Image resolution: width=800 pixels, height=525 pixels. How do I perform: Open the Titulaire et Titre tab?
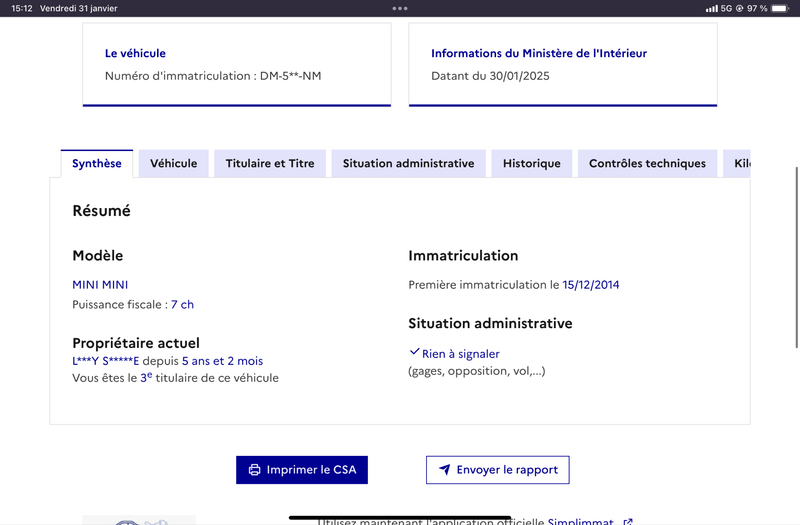[x=270, y=163]
